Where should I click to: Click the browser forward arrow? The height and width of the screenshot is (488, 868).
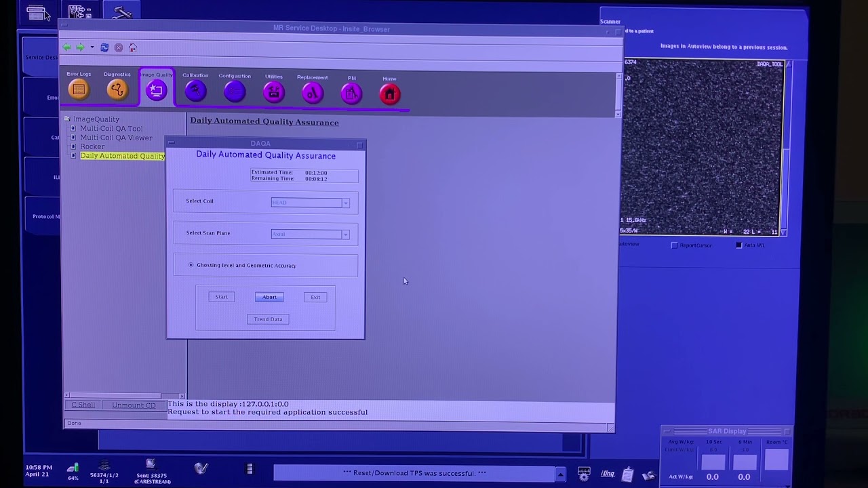80,47
